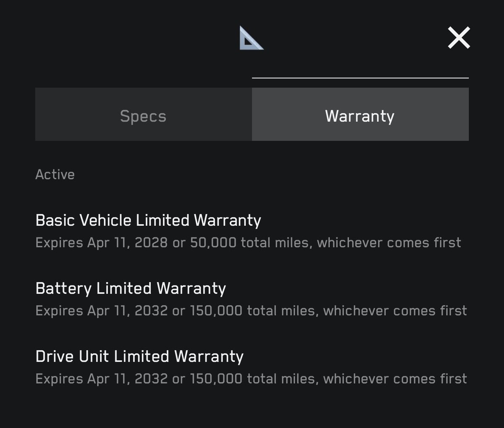Click the Battery warranty Apr 11, 2032 date
The image size is (504, 428).
point(127,311)
